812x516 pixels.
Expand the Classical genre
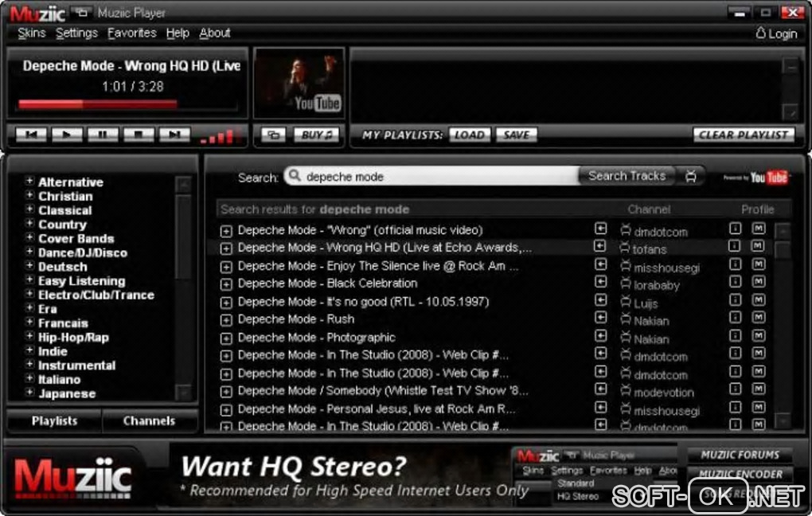pyautogui.click(x=29, y=209)
